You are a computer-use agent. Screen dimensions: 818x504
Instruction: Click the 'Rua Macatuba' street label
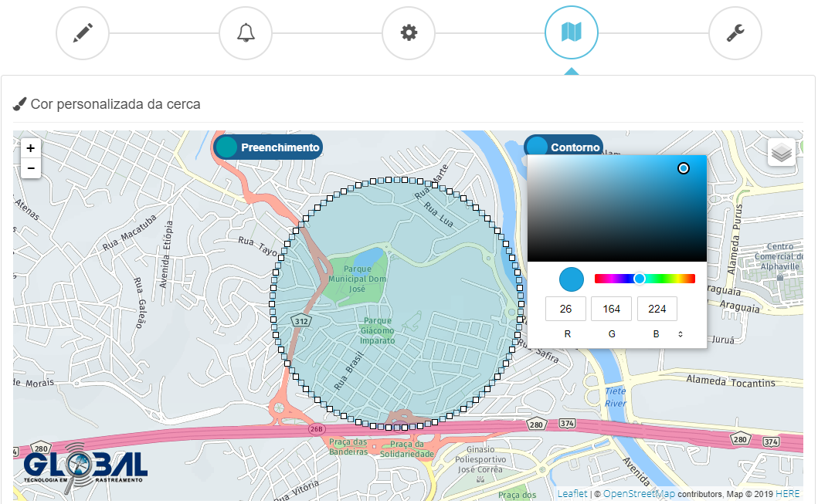pos(129,232)
